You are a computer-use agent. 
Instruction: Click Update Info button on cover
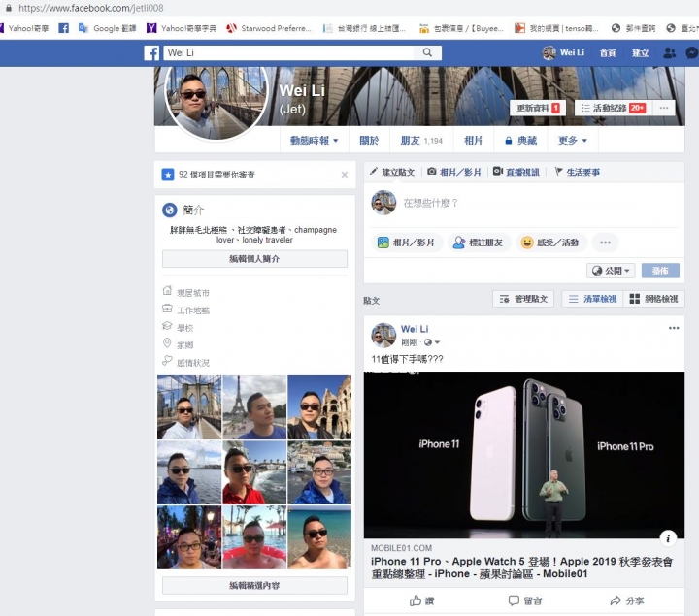point(538,108)
